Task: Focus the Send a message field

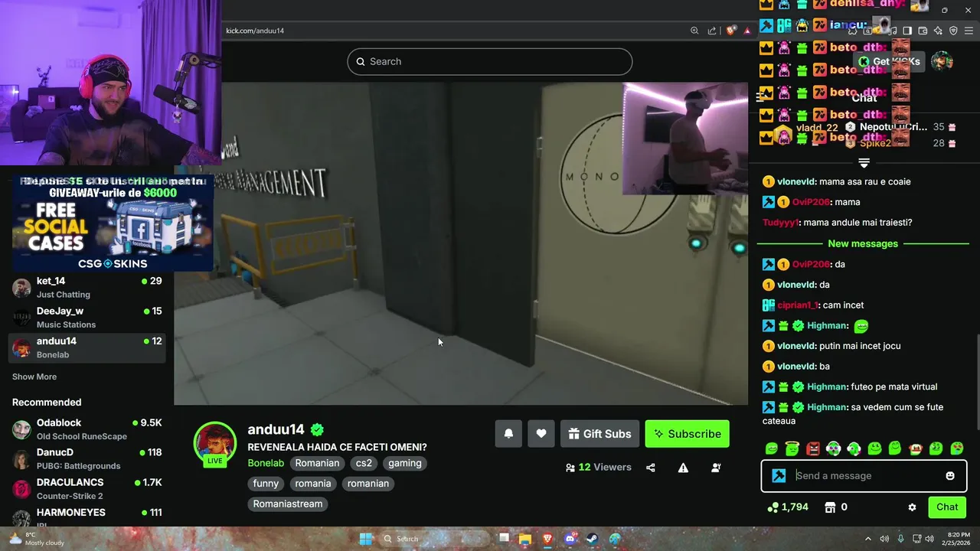Action: click(x=864, y=476)
